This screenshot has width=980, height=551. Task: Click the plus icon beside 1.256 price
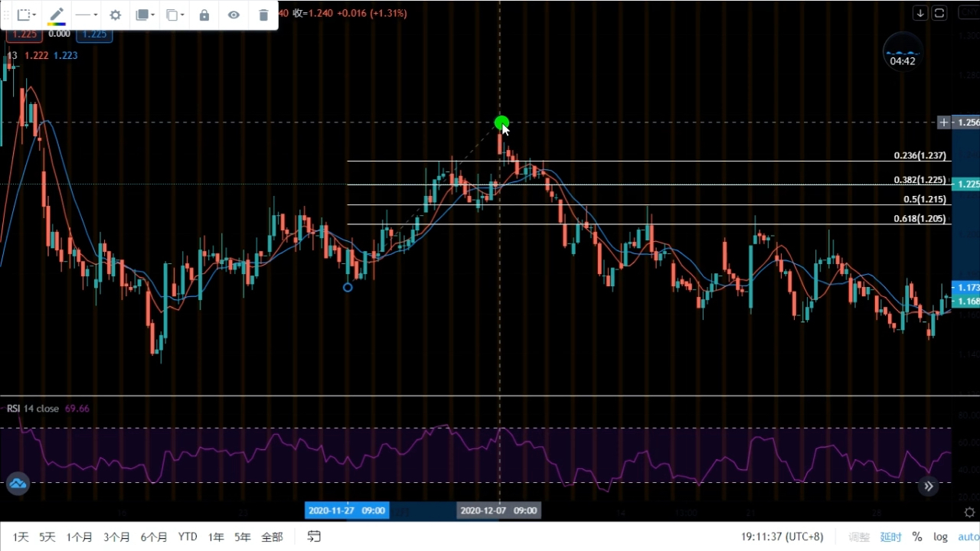[945, 122]
